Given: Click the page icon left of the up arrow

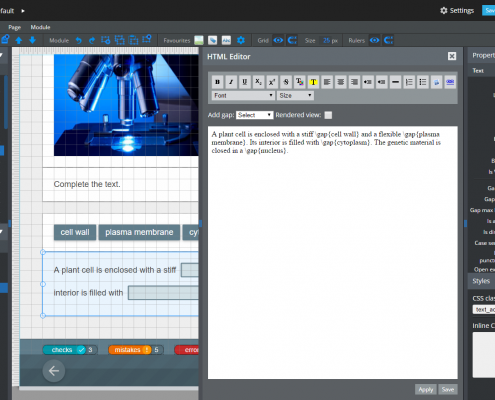Looking at the screenshot, I should [5, 40].
